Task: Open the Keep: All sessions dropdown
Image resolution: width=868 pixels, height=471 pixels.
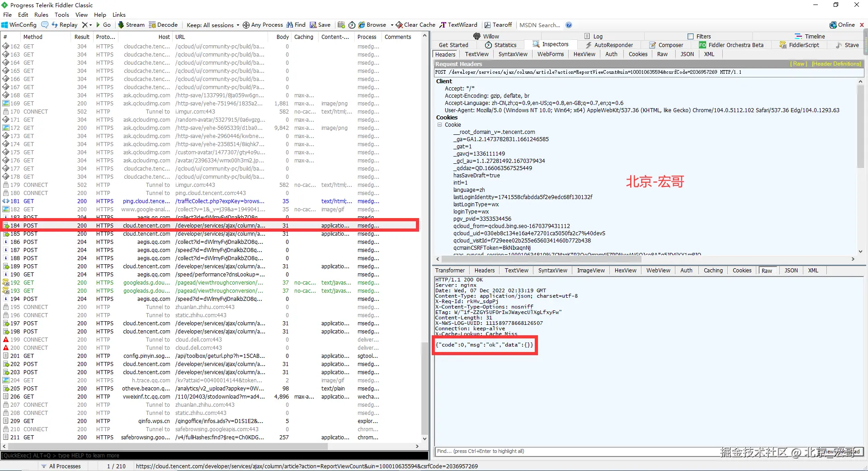Action: pyautogui.click(x=213, y=25)
